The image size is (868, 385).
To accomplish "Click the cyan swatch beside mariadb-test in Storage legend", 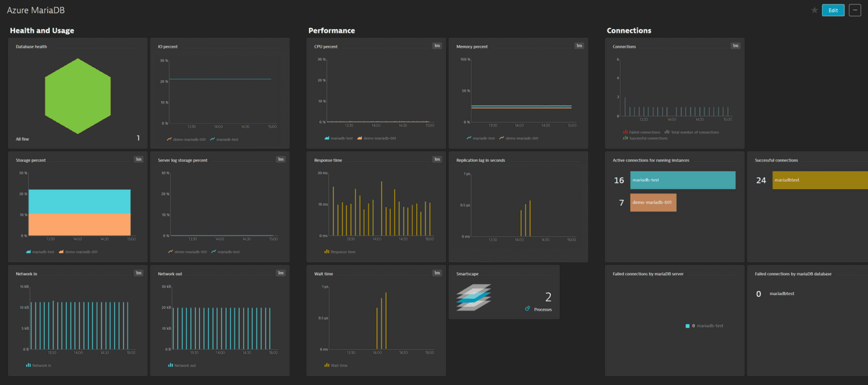I will tap(27, 252).
